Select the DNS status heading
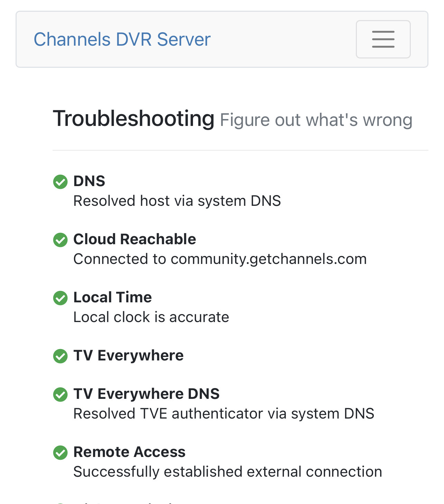Viewport: 444px width, 504px height. click(89, 181)
